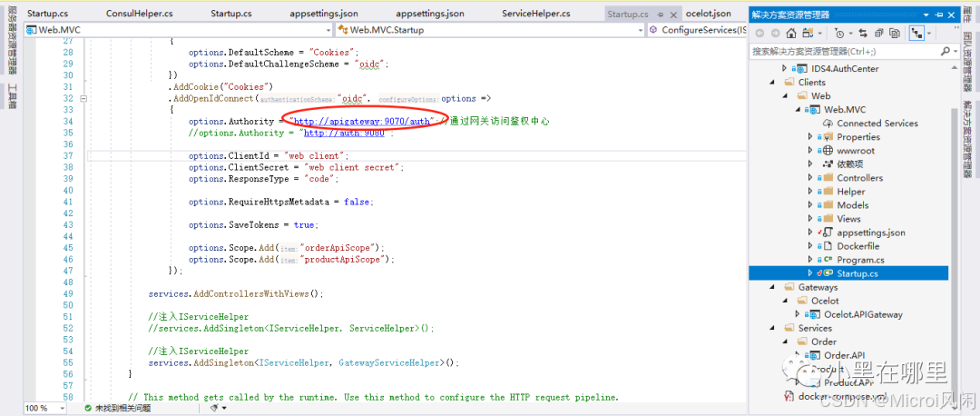Open the 工具箱 side tab on left edge
980x416 pixels.
12,97
